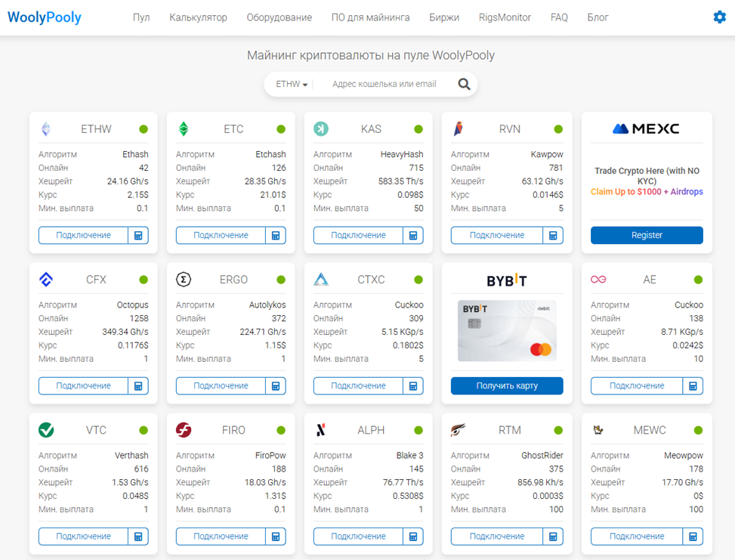The height and width of the screenshot is (560, 735).
Task: Click the ALPH coin logo
Action: [321, 430]
